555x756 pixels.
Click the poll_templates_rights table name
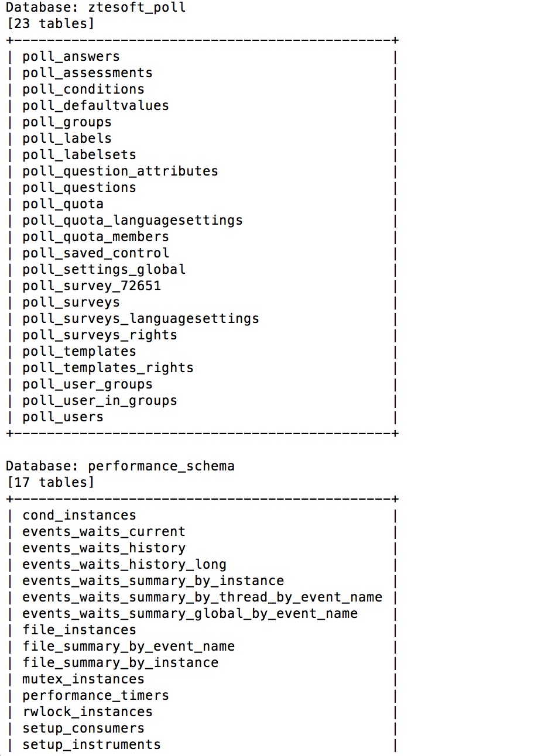click(108, 368)
